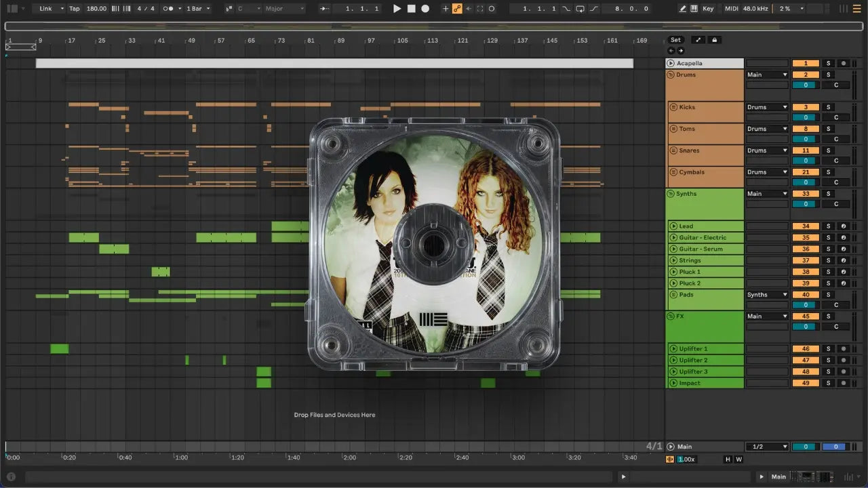Fold the FX group track

click(x=671, y=317)
